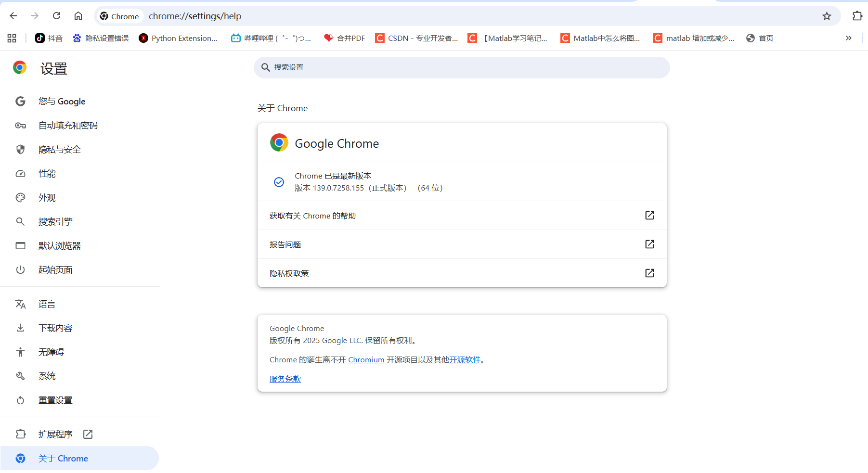Open the 性能 settings section

point(47,173)
